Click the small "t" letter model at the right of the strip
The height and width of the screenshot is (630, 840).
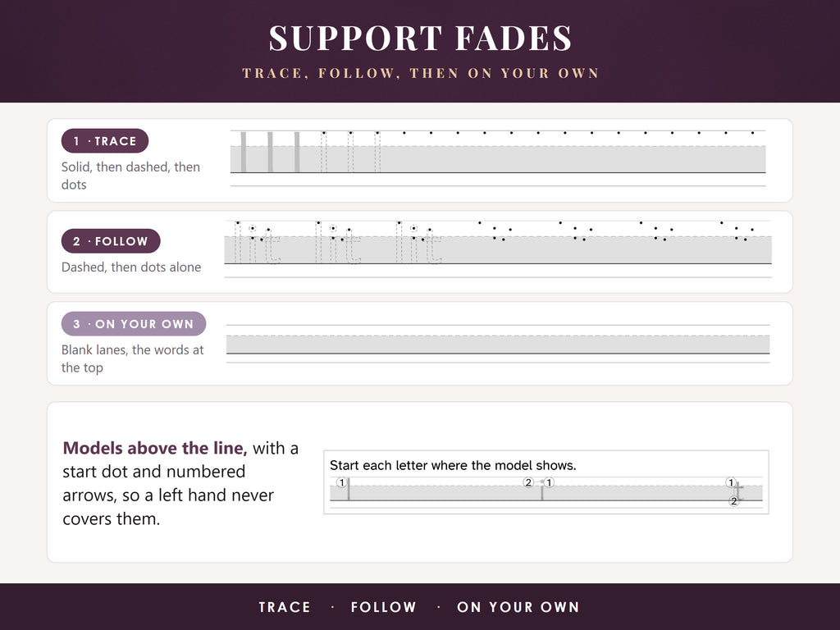[x=739, y=491]
